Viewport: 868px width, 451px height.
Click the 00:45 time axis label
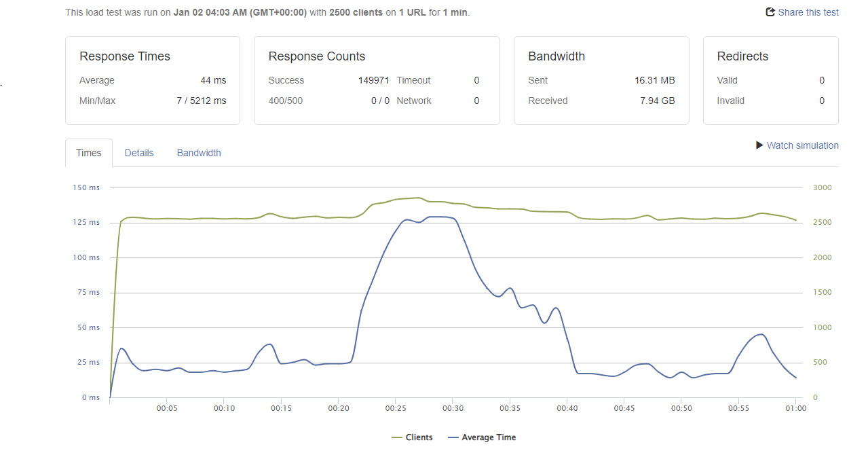[x=624, y=408]
